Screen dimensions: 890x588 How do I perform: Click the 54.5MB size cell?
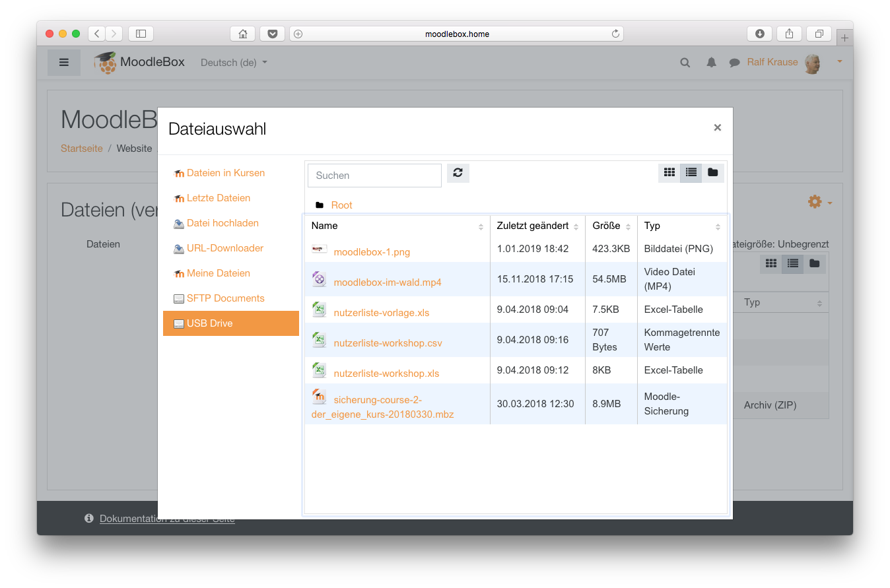point(611,279)
